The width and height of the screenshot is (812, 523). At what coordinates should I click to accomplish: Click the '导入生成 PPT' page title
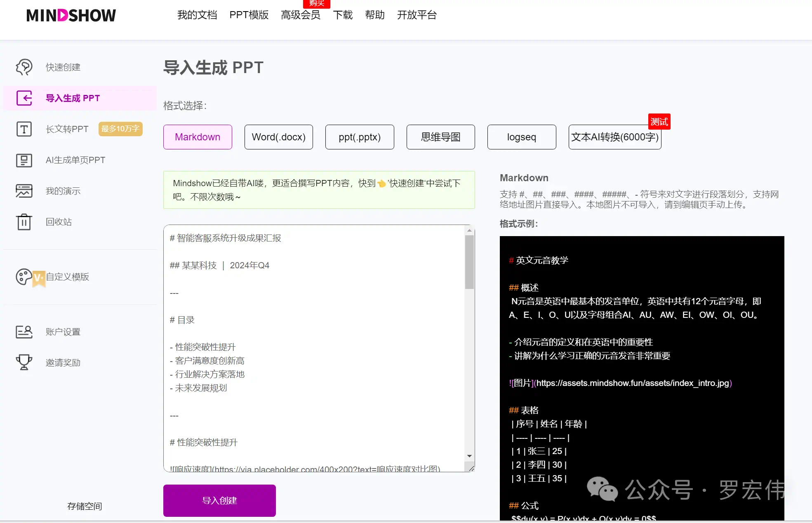213,67
